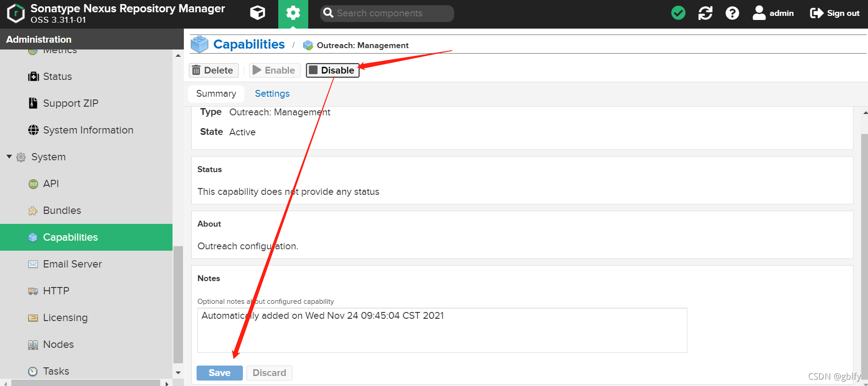
Task: Click the State value Active
Action: pos(242,132)
